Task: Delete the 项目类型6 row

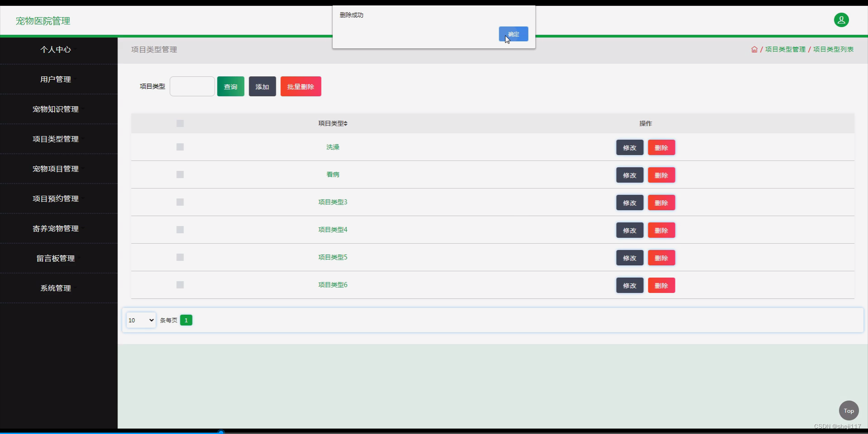Action: click(661, 285)
